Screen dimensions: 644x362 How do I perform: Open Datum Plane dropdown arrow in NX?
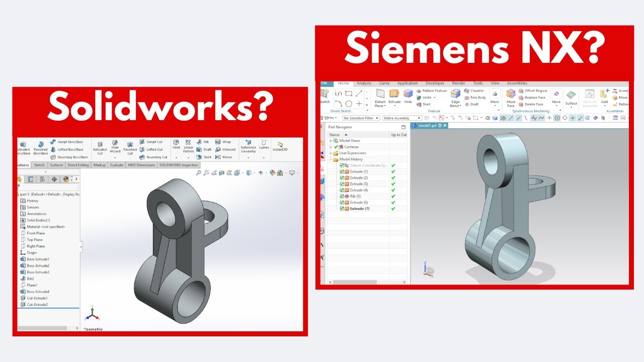tap(384, 106)
